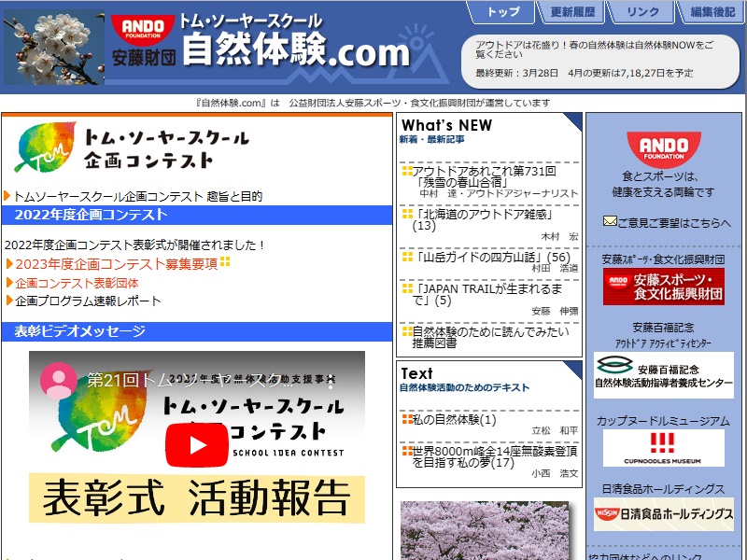Screen dimensions: 747x560
Task: Open 企画コンテスト表彰団体 link
Action: (x=77, y=283)
